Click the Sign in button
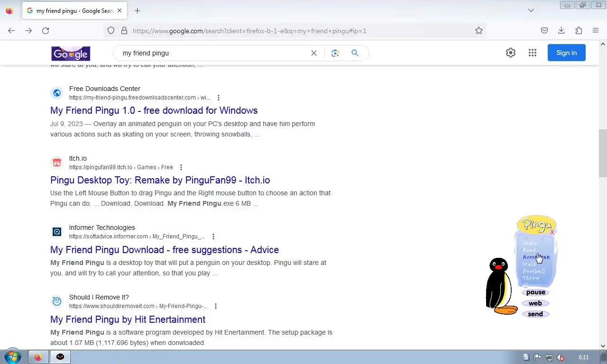Image resolution: width=607 pixels, height=364 pixels. [x=567, y=53]
